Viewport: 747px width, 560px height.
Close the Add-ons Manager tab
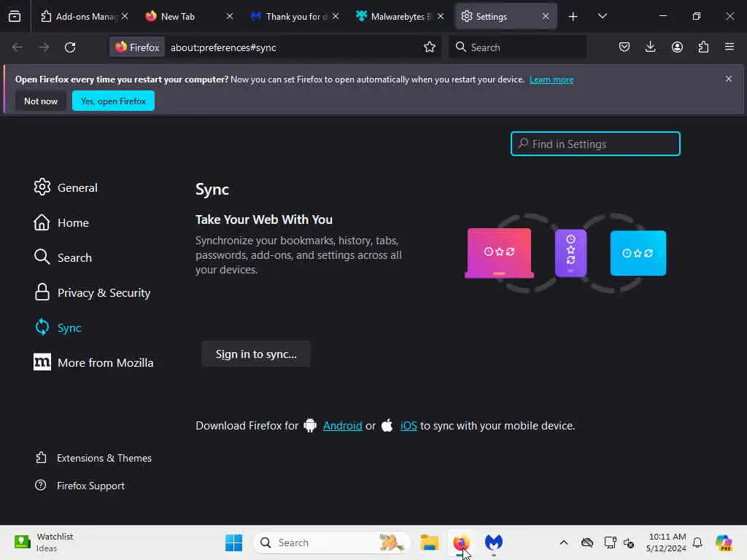[x=124, y=17]
